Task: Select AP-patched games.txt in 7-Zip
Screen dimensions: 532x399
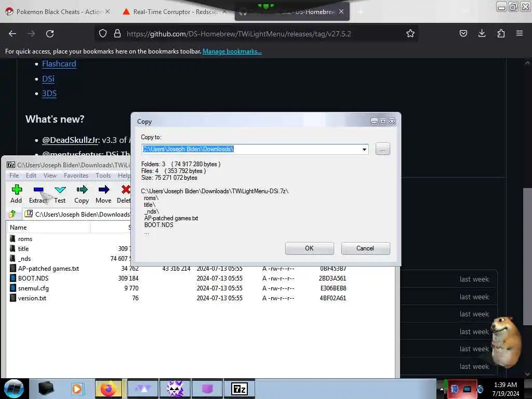Action: (48, 269)
